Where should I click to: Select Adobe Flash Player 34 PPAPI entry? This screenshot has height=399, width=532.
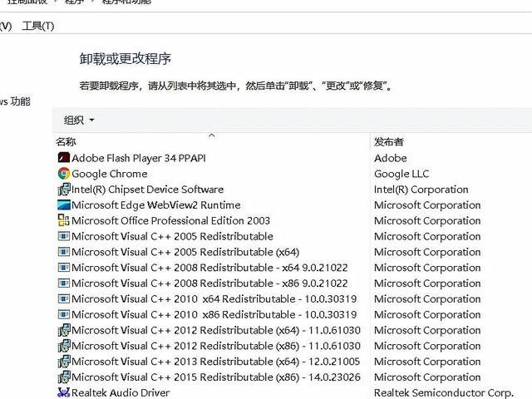click(139, 158)
